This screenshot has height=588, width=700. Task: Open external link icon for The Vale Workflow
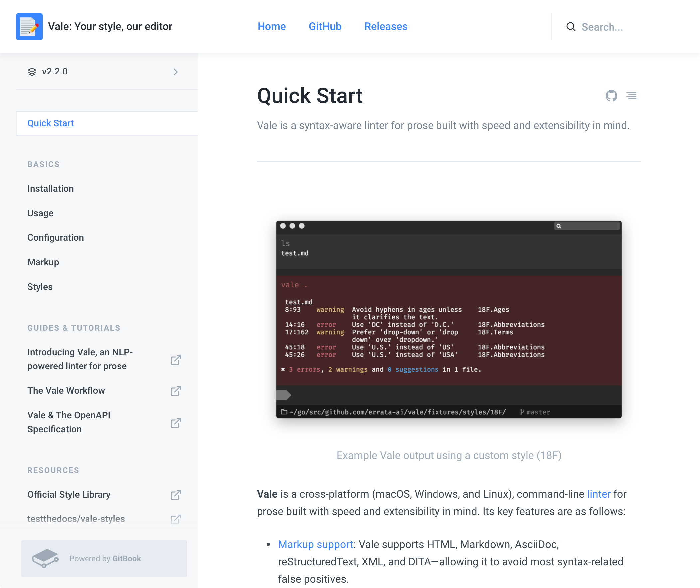[x=175, y=391]
